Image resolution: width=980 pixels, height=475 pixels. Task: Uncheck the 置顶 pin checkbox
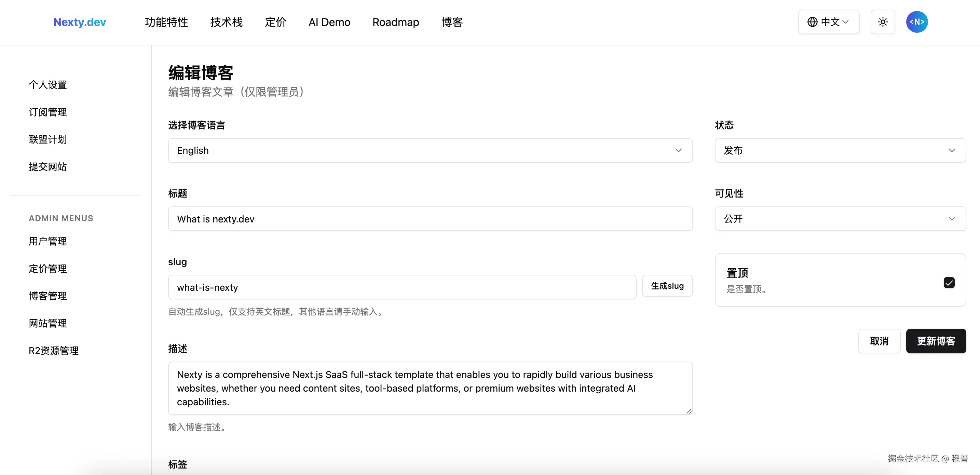point(950,282)
